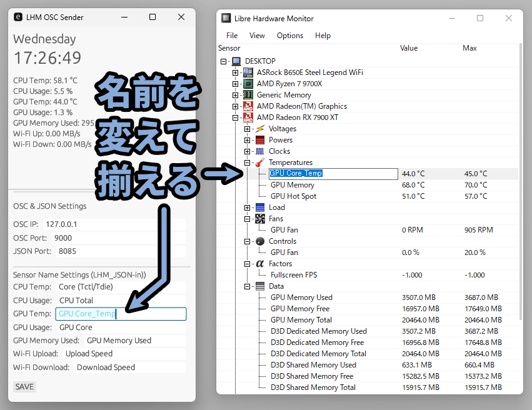Viewport: 532px width, 410px height.
Task: Click the SAVE button
Action: [x=24, y=387]
